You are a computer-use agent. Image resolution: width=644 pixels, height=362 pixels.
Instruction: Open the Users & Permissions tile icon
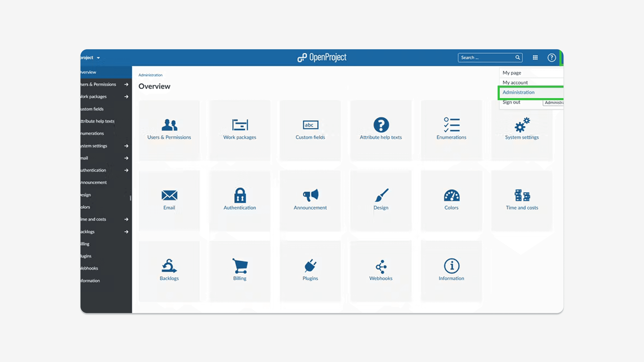coord(169,125)
